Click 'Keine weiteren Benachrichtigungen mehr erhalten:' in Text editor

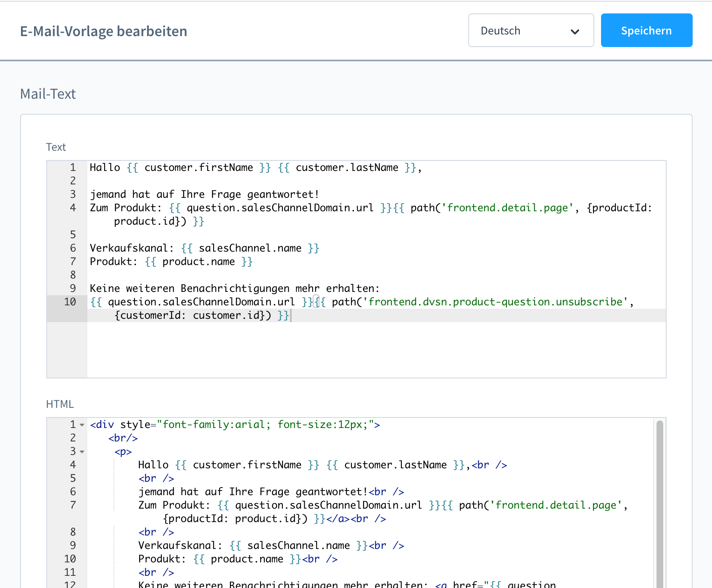click(235, 289)
